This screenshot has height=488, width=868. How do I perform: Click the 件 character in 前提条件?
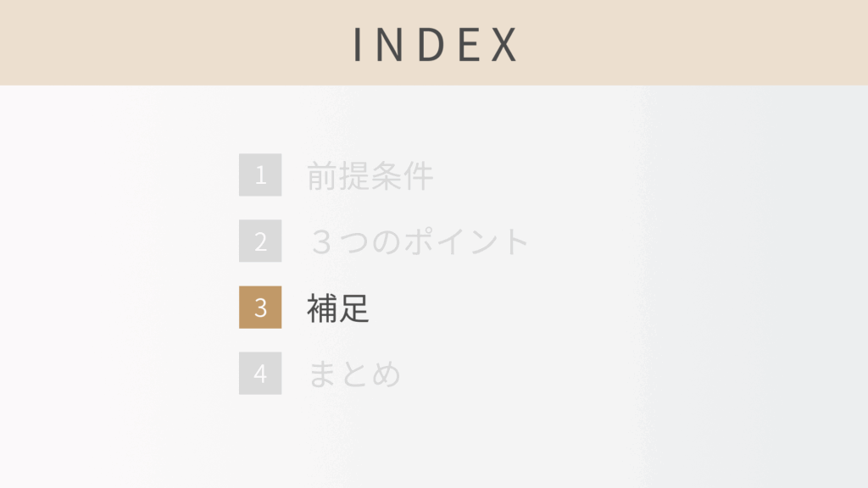coord(418,176)
